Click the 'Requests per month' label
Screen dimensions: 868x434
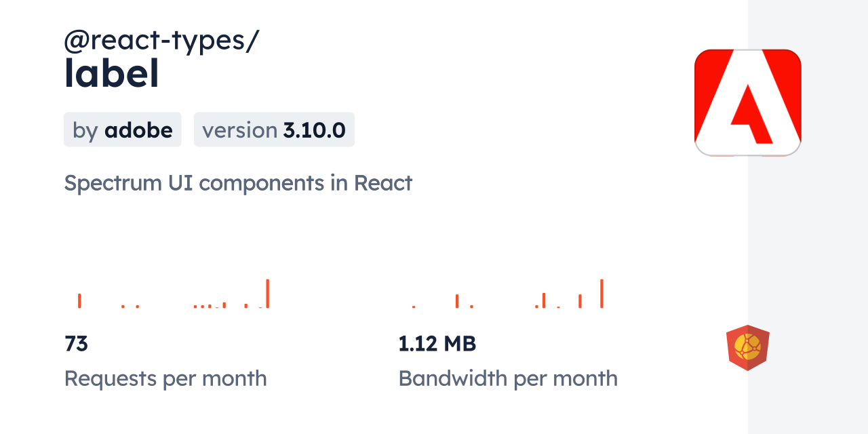pyautogui.click(x=165, y=378)
